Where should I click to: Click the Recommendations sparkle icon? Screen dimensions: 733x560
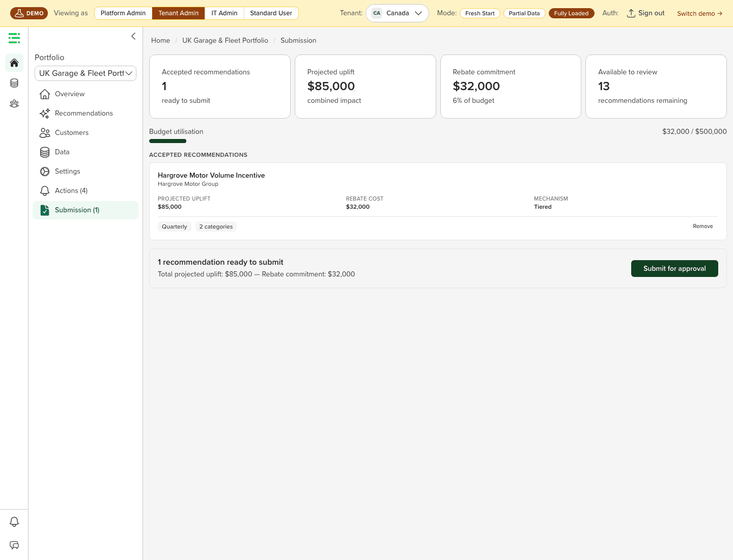pos(45,114)
